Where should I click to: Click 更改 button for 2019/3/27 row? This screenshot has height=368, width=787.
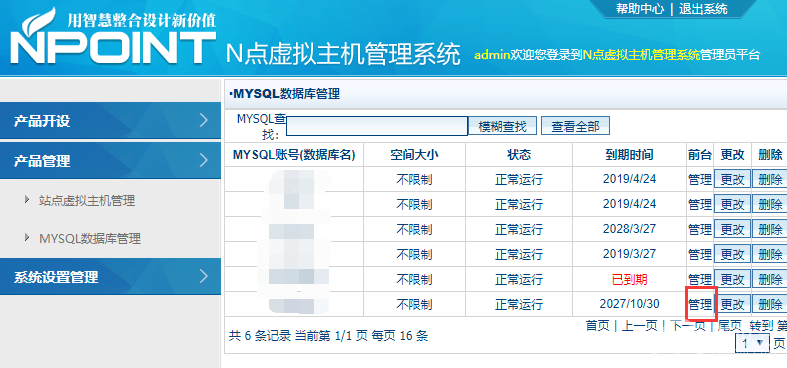tap(732, 255)
